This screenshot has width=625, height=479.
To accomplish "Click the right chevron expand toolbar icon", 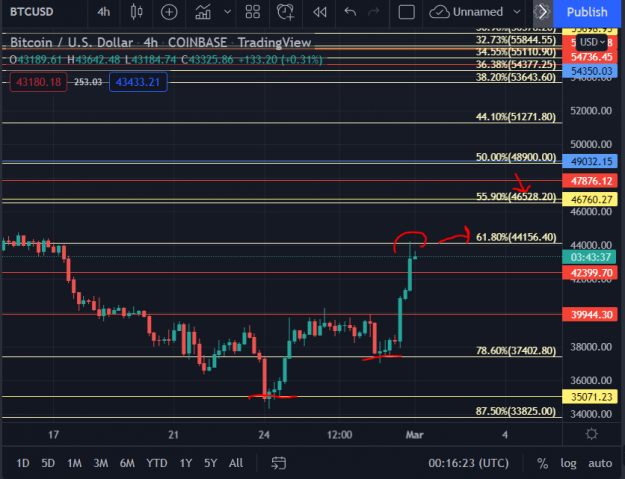I will 542,12.
